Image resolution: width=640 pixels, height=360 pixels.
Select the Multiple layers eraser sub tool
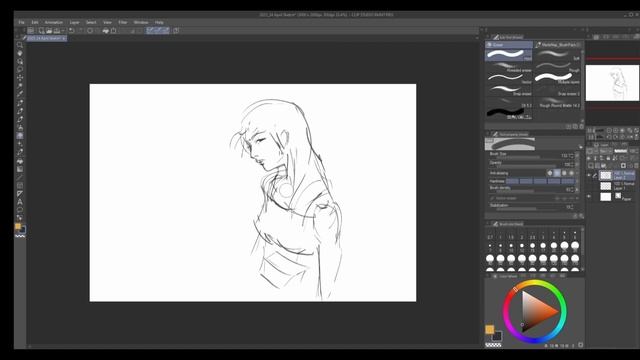point(558,79)
